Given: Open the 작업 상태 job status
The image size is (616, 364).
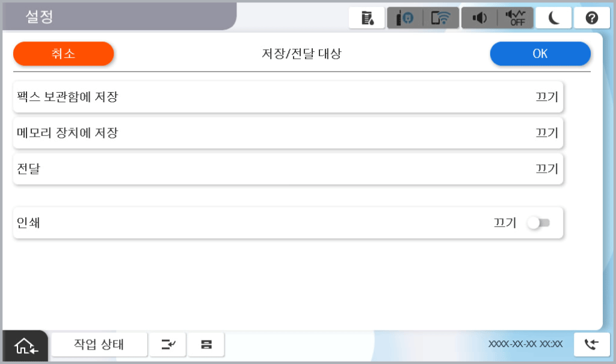Looking at the screenshot, I should (x=99, y=345).
